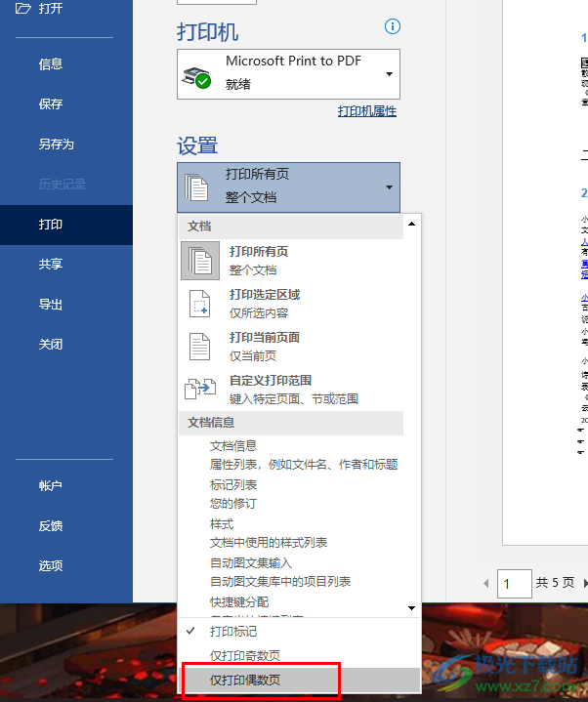Open the 打印机属性 link

coord(367,111)
